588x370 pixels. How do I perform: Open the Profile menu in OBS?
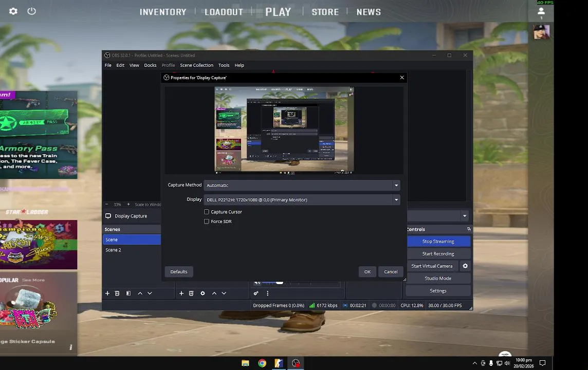169,65
